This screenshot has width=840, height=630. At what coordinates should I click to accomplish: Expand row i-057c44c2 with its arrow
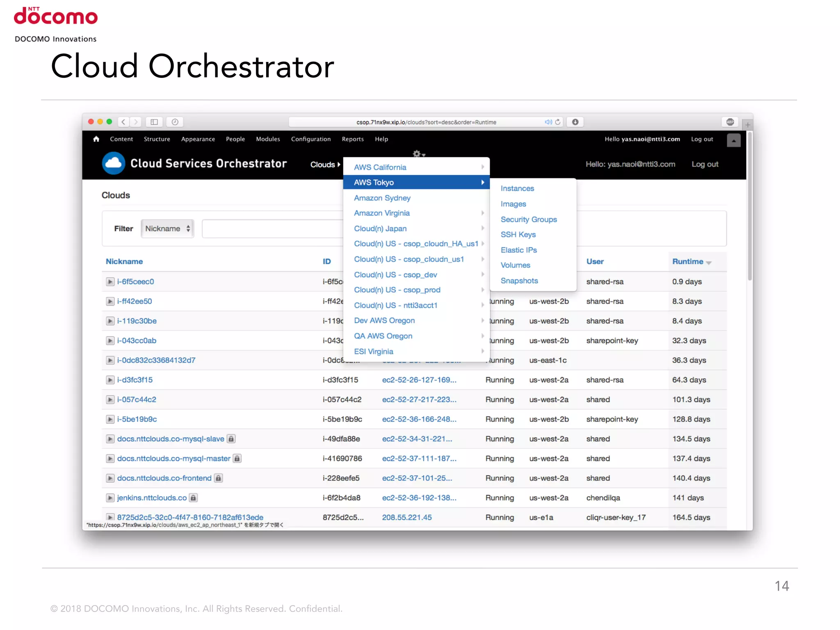(x=110, y=400)
